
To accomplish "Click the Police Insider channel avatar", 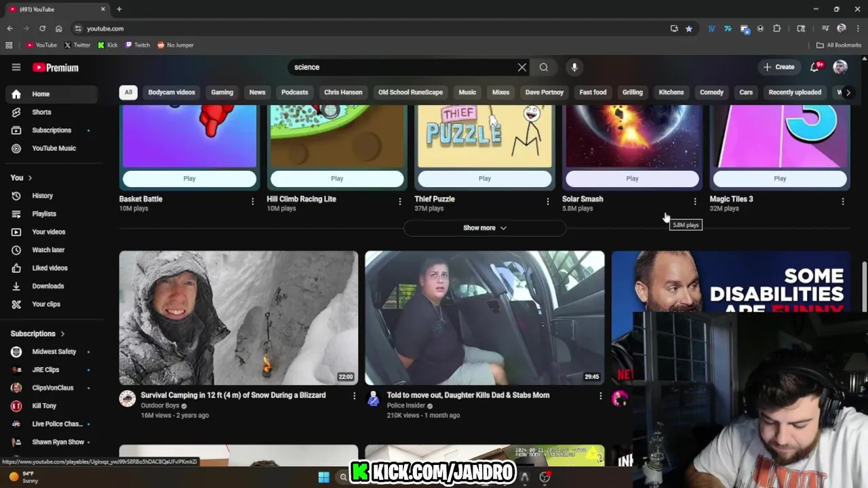I will [x=373, y=399].
